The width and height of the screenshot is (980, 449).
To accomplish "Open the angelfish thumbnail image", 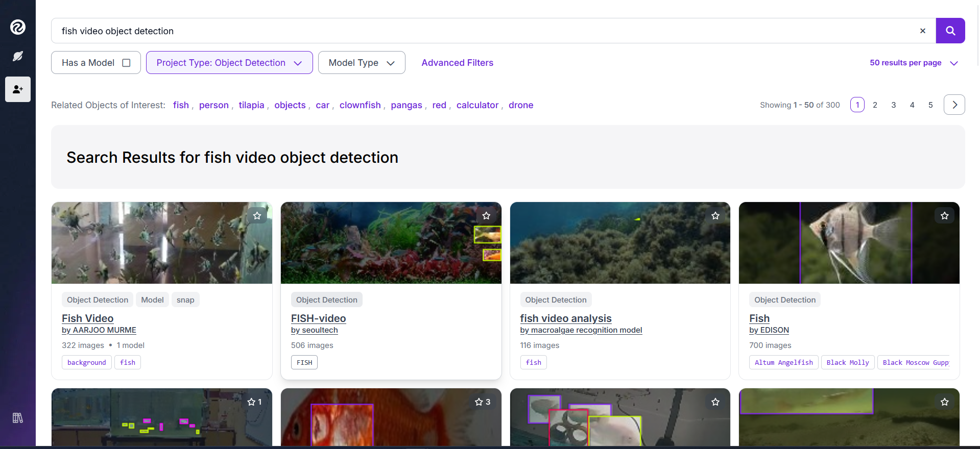I will (849, 243).
